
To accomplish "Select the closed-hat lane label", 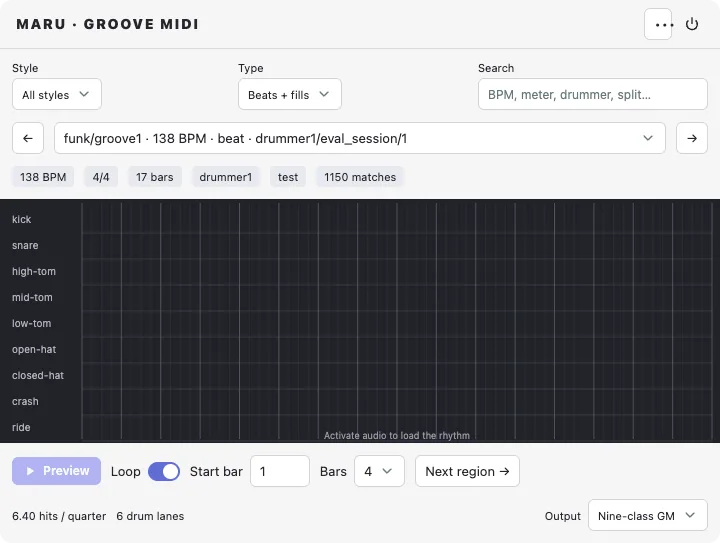I will pos(38,375).
